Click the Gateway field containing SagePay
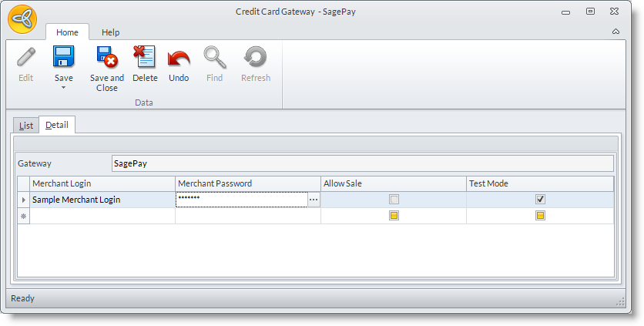Image resolution: width=644 pixels, height=326 pixels. 363,163
